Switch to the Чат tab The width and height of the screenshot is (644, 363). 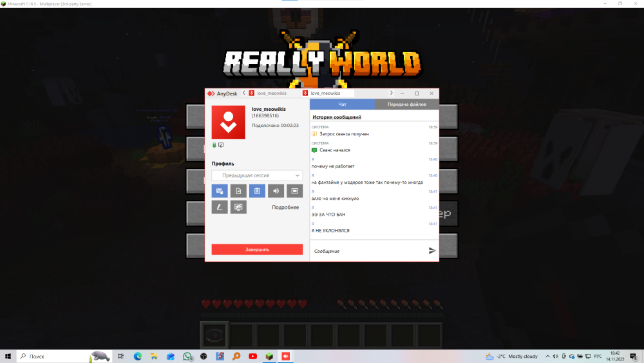tap(342, 104)
